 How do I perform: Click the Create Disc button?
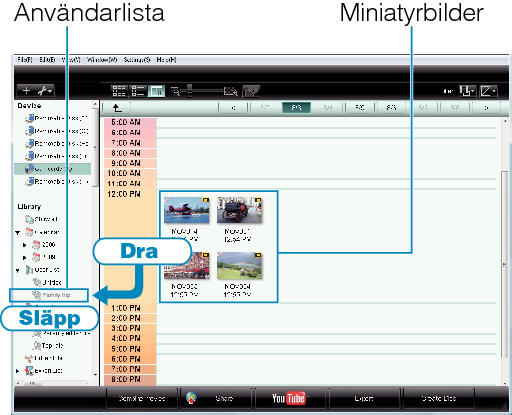[x=439, y=398]
